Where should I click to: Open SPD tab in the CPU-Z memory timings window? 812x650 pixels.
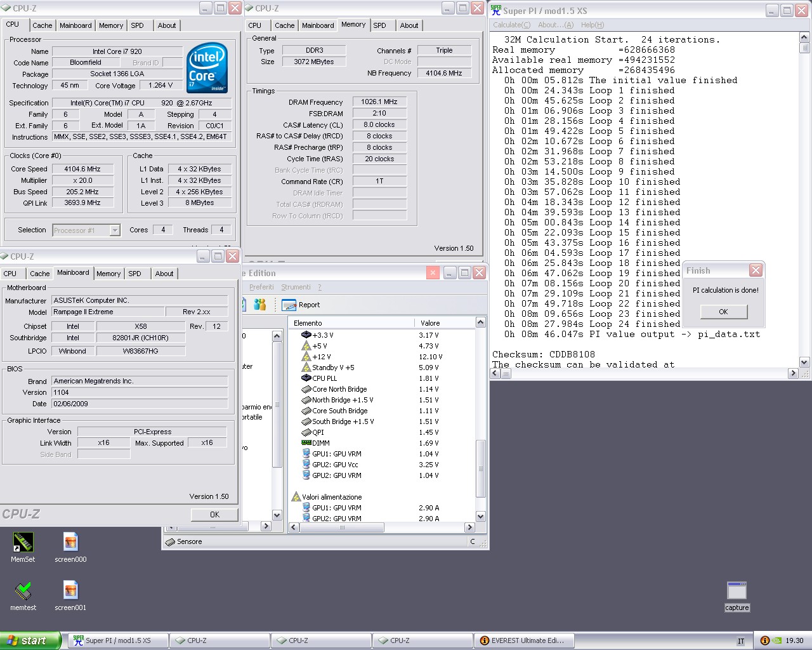point(380,25)
